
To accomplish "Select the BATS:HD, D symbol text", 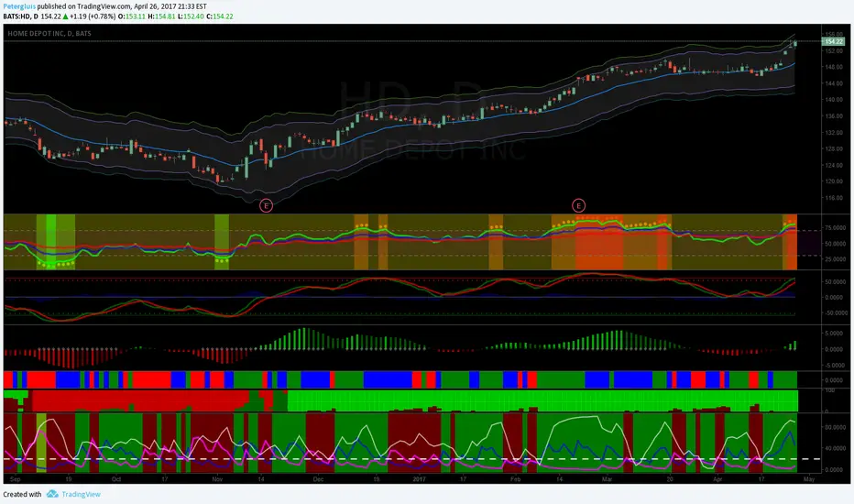I will coord(21,16).
